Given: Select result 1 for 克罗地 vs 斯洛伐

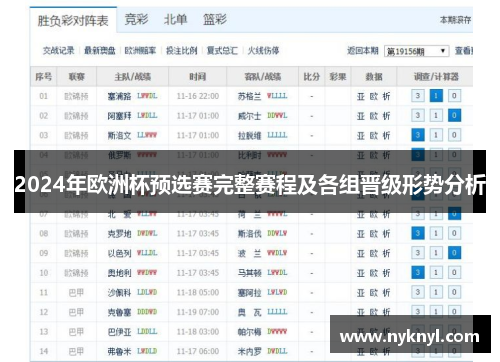Looking at the screenshot, I should [x=436, y=233].
